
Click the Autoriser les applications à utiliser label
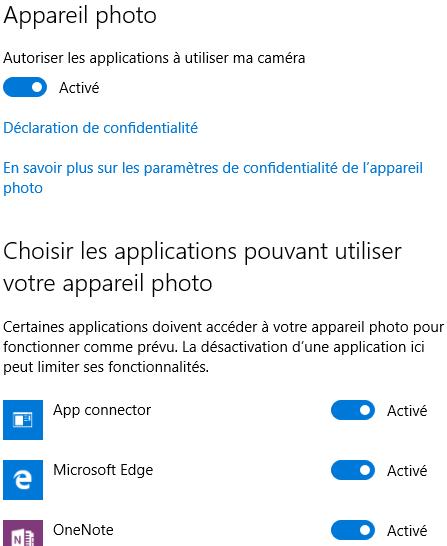(154, 58)
